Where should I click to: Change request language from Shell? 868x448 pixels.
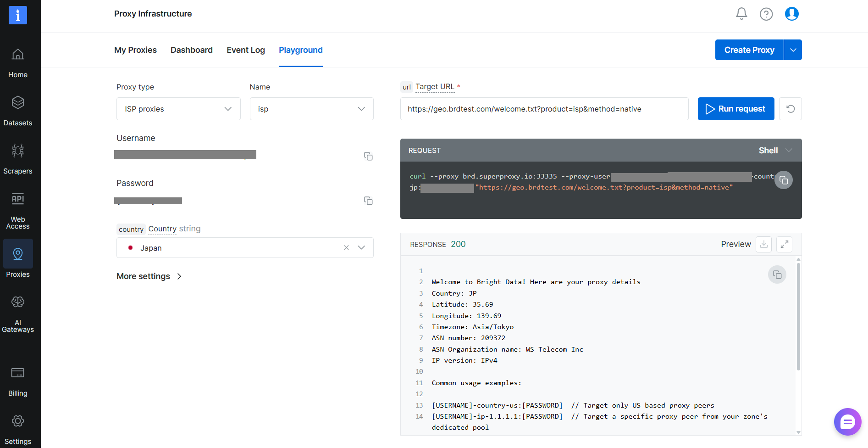[775, 151]
